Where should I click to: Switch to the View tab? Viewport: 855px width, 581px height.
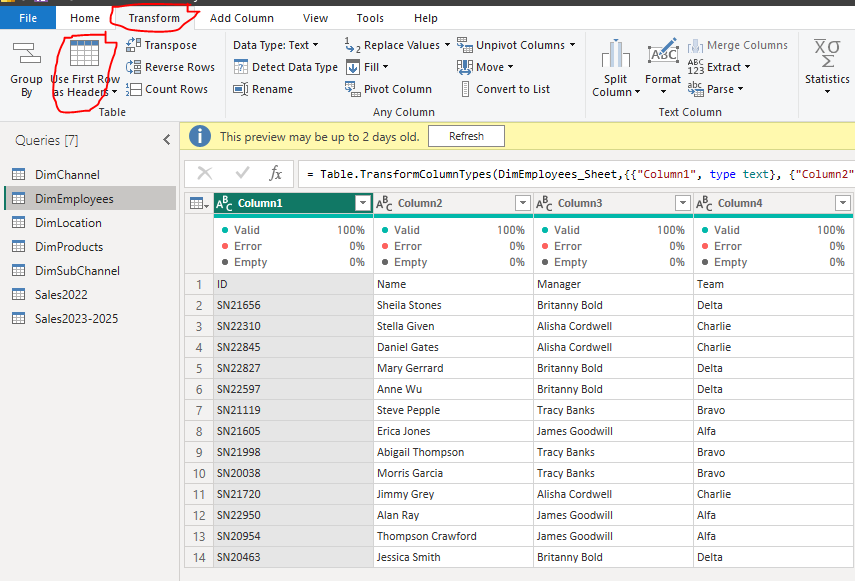point(315,18)
